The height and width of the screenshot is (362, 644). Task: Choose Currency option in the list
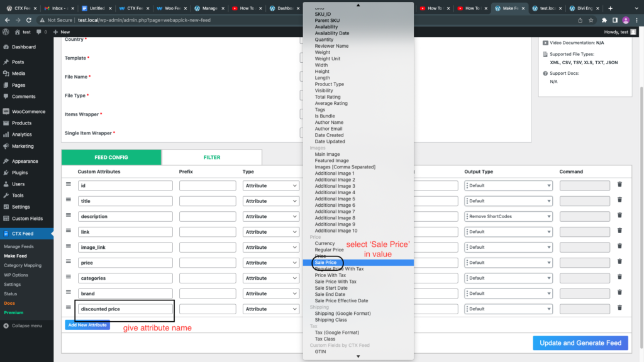tap(325, 243)
